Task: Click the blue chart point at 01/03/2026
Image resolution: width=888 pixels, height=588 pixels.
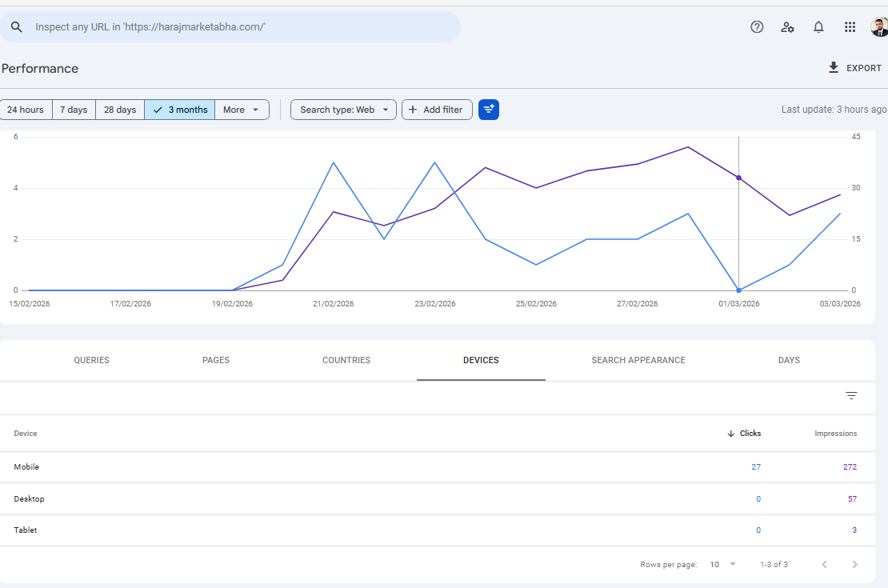Action: [x=738, y=290]
